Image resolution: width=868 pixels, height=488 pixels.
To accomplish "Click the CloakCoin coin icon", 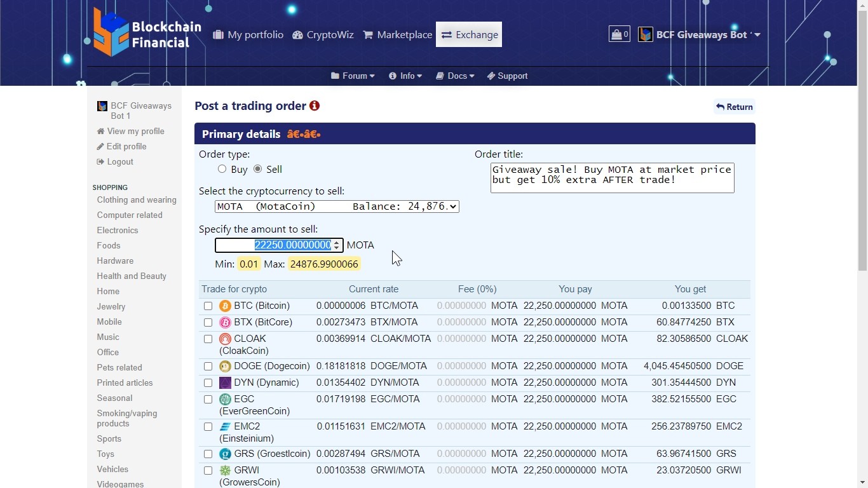I will (x=225, y=339).
